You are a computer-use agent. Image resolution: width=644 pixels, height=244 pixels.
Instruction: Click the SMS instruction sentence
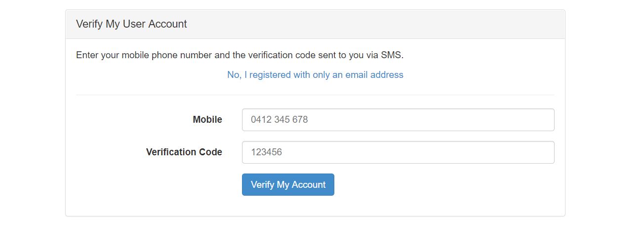240,55
